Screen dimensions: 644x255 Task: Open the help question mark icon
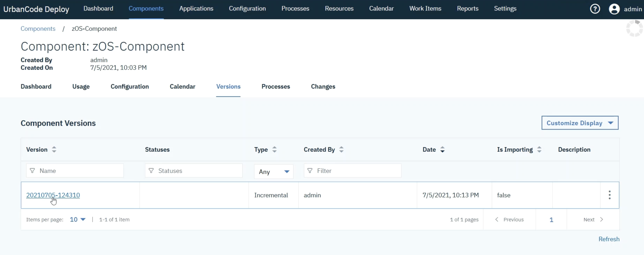(595, 9)
